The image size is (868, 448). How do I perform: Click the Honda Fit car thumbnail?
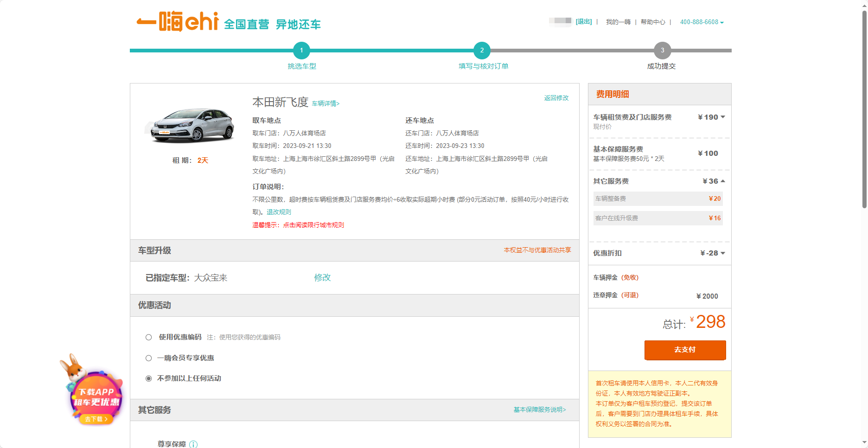[x=189, y=125]
